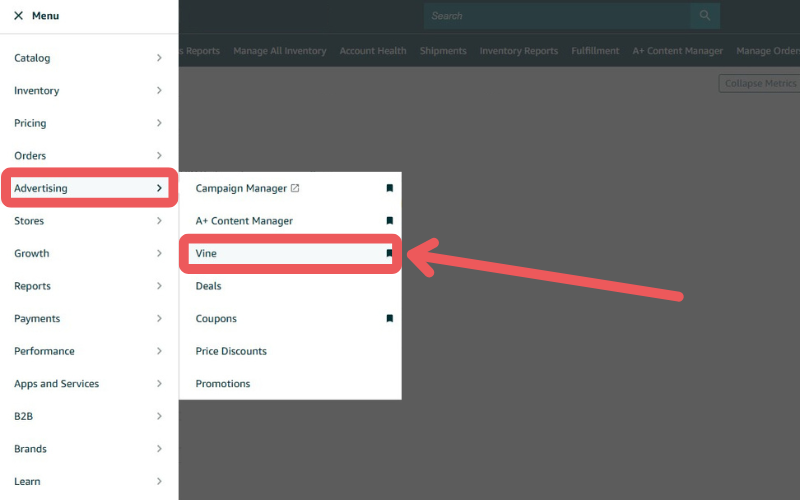
Task: Select the Growth menu label
Action: click(x=32, y=254)
